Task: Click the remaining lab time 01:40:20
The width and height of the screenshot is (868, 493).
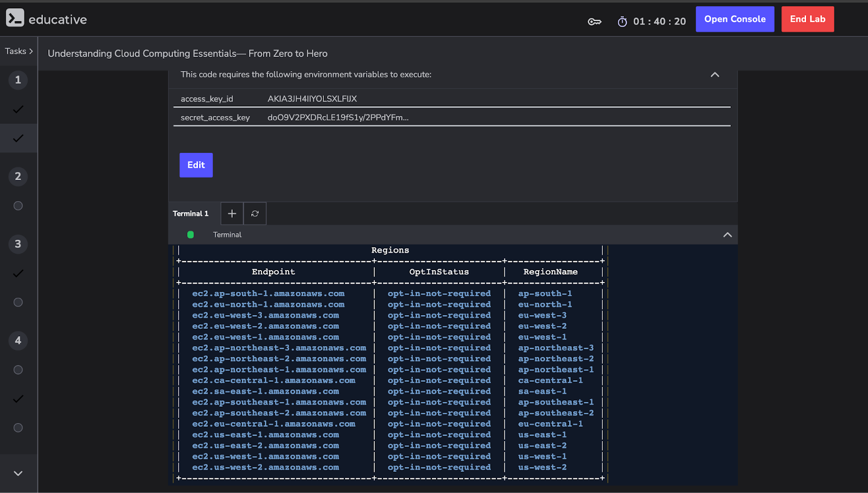Action: (x=659, y=22)
